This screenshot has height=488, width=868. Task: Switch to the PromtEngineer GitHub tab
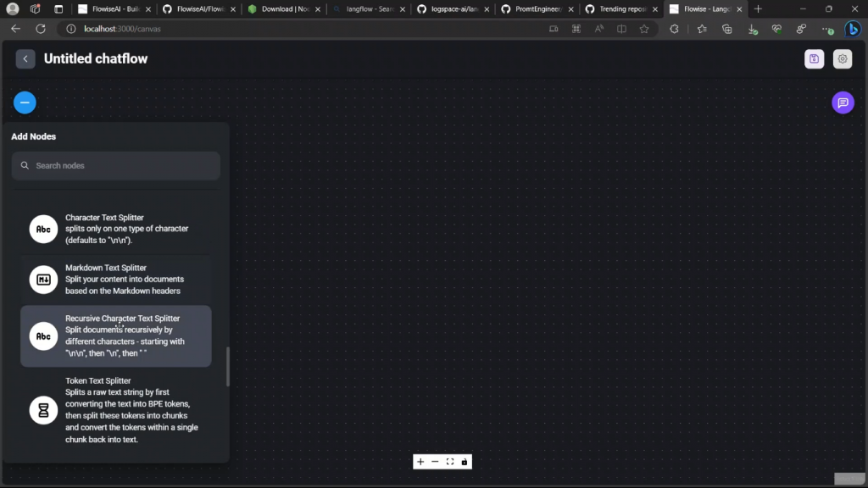coord(537,8)
